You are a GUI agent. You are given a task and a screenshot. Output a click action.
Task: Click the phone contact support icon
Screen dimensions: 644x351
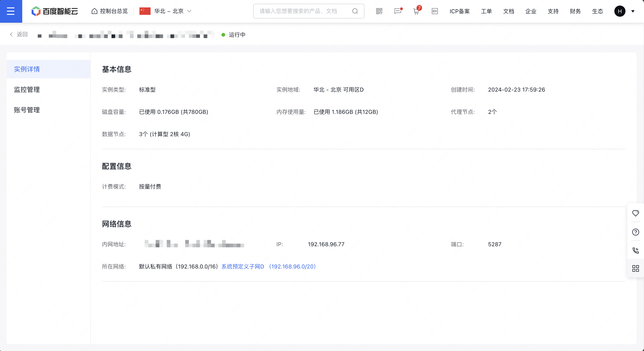coord(635,250)
